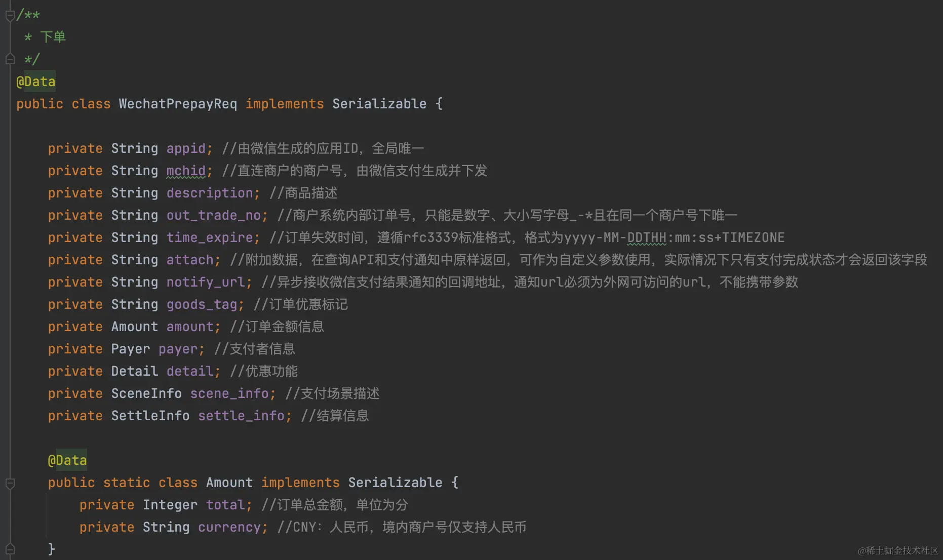Click the payer field name
This screenshot has height=560, width=943.
point(178,349)
